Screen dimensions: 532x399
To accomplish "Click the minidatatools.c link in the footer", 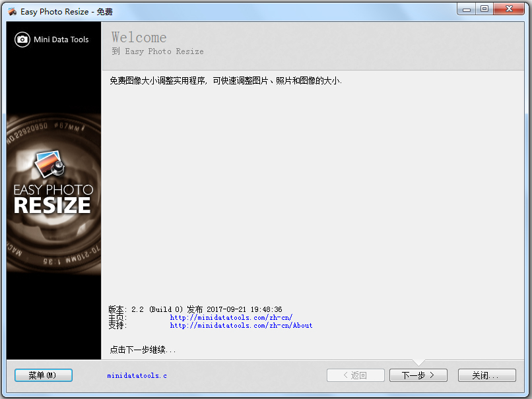I will pos(137,376).
